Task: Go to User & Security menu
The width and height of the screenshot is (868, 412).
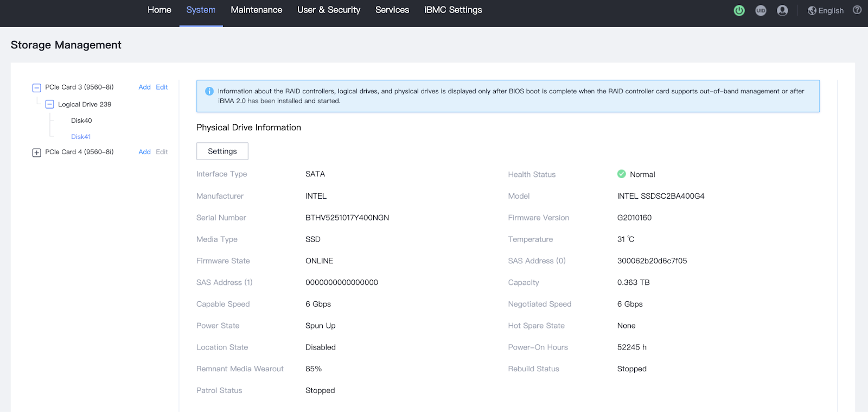Action: coord(329,10)
